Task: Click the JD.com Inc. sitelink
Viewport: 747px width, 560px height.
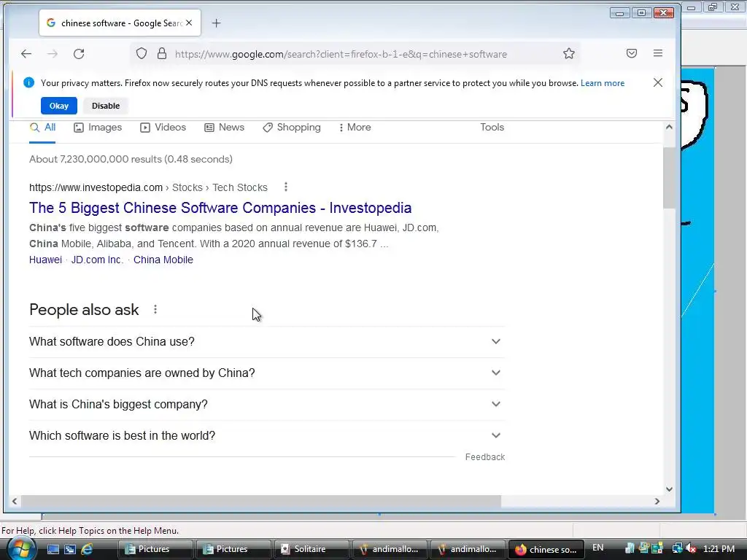Action: 97,260
